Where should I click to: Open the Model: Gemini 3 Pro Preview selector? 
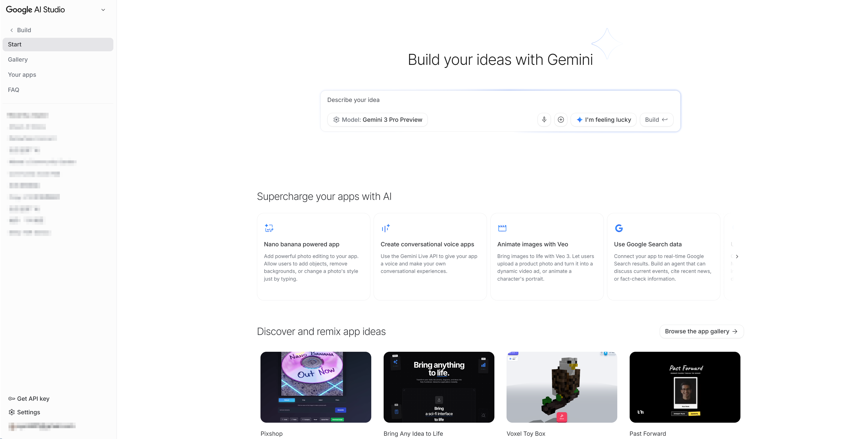(x=377, y=120)
